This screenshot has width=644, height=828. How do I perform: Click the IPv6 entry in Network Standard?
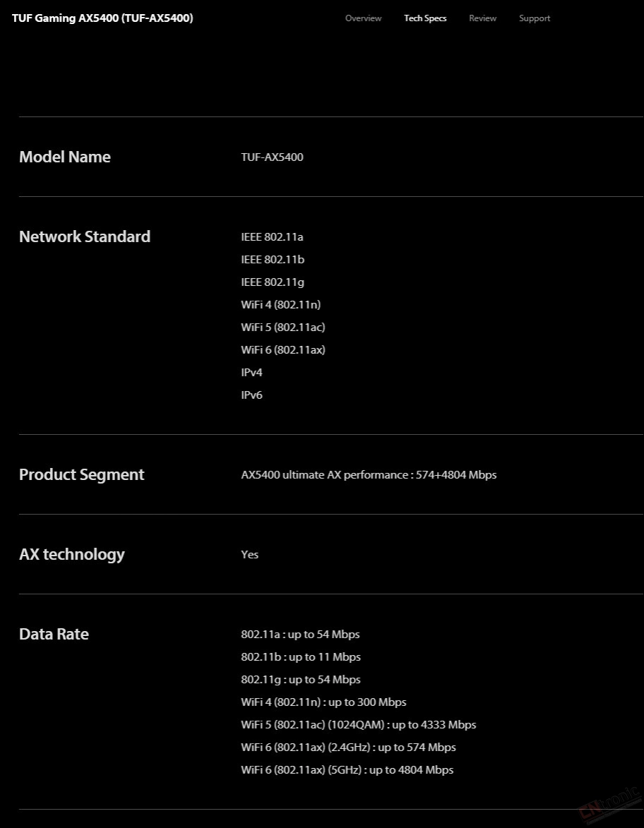pyautogui.click(x=251, y=395)
